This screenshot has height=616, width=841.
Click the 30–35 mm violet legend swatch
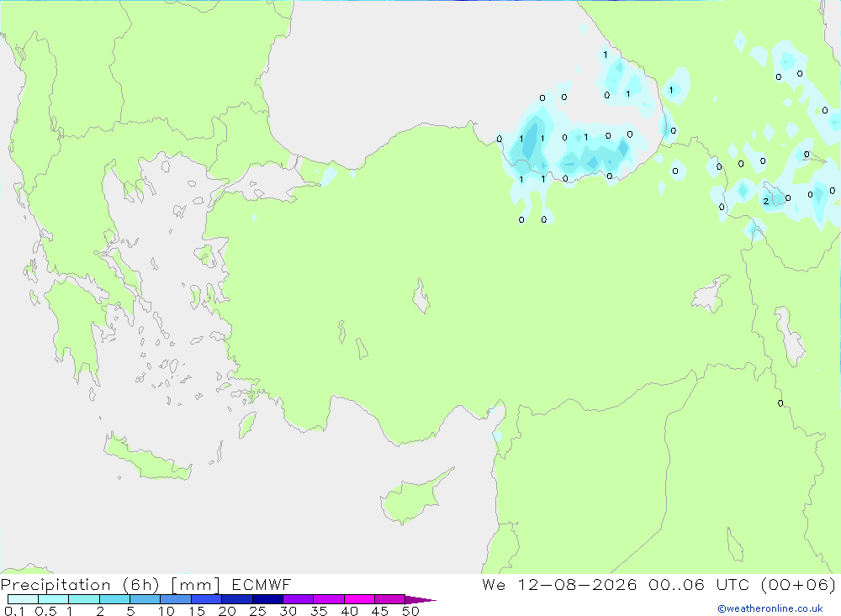click(x=299, y=599)
